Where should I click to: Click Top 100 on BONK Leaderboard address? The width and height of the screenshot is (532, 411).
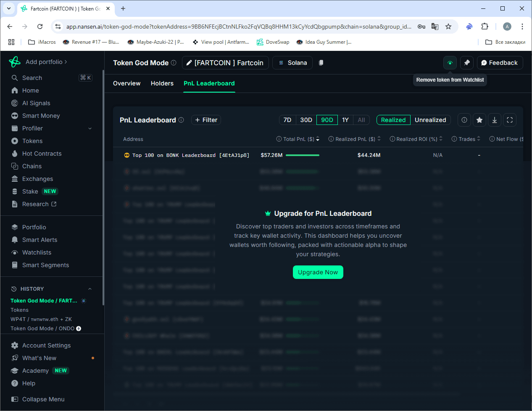tap(191, 155)
